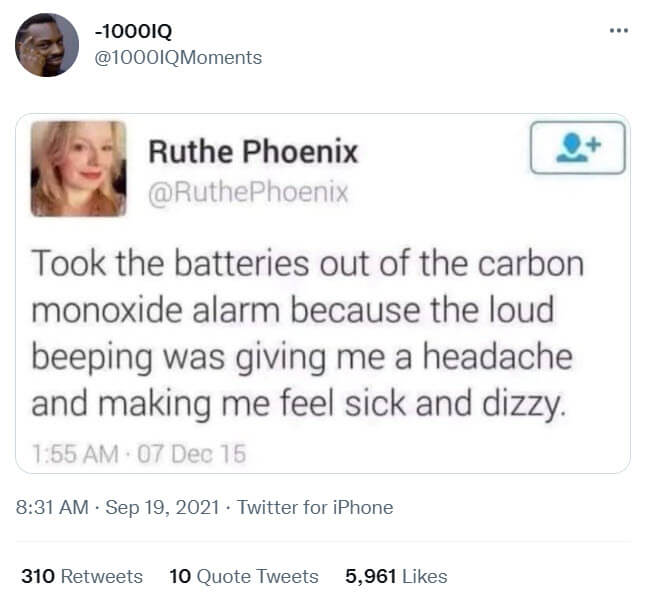Click the Likes count label
Image resolution: width=648 pixels, height=595 pixels.
pyautogui.click(x=424, y=576)
